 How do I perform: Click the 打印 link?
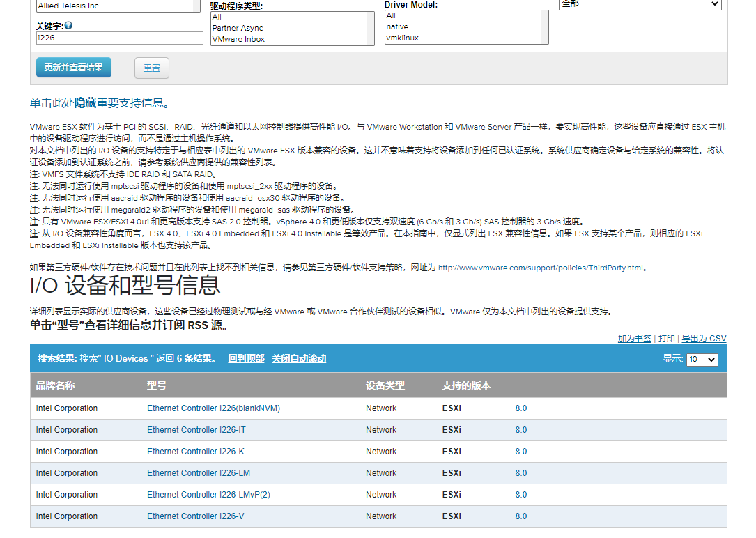[x=667, y=338]
